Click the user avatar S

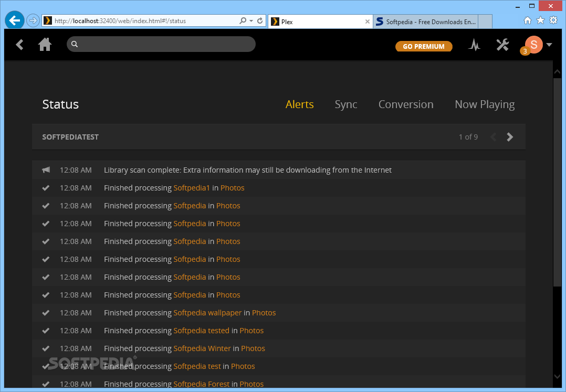tap(534, 45)
